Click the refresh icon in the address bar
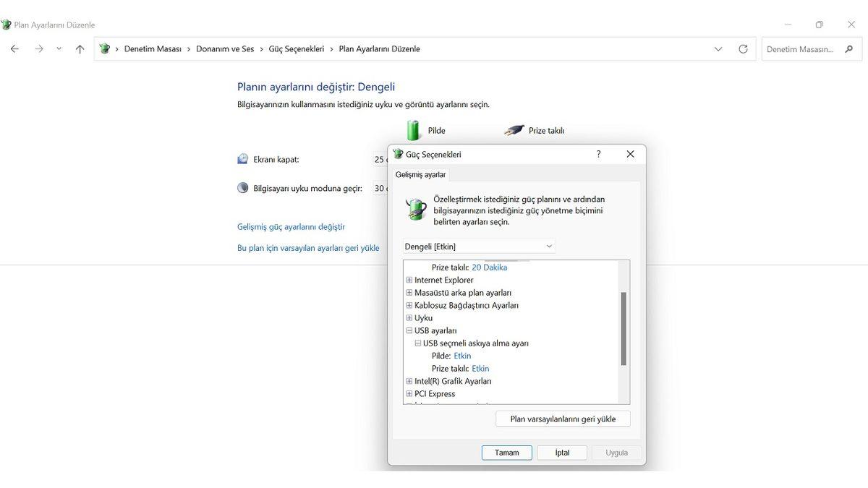 744,48
